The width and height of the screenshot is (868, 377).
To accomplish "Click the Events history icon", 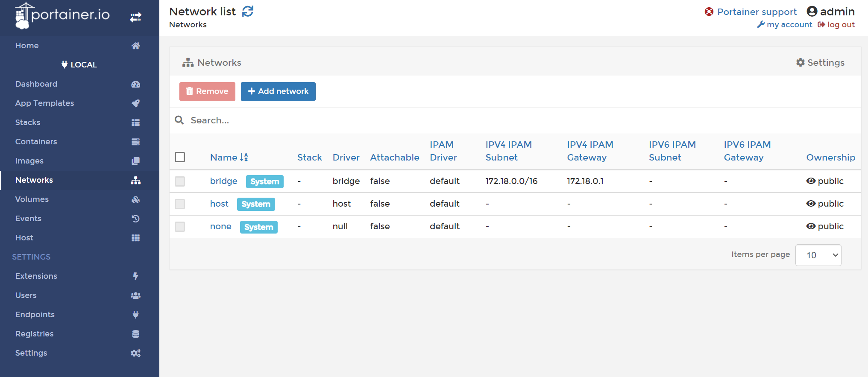I will [135, 219].
